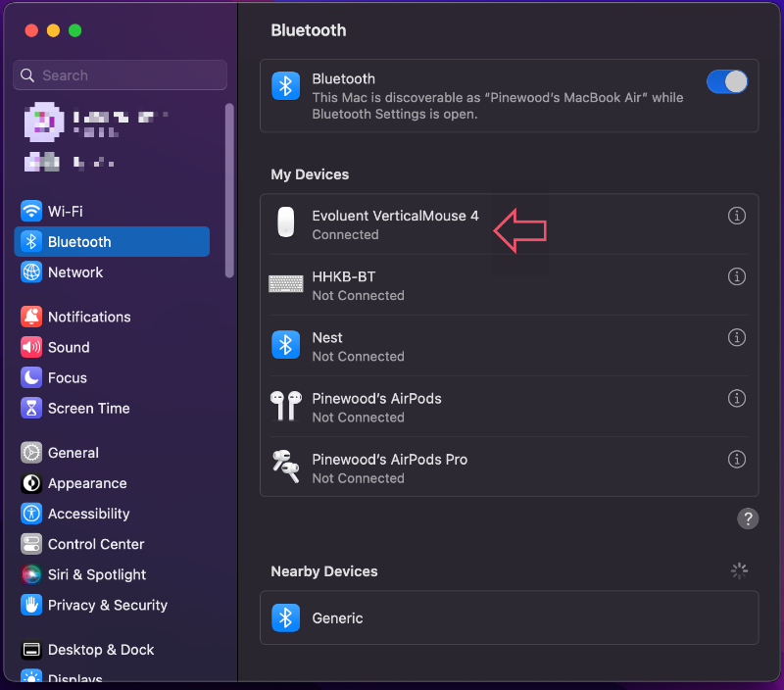Click the Sound speaker icon
784x690 pixels.
(x=31, y=348)
